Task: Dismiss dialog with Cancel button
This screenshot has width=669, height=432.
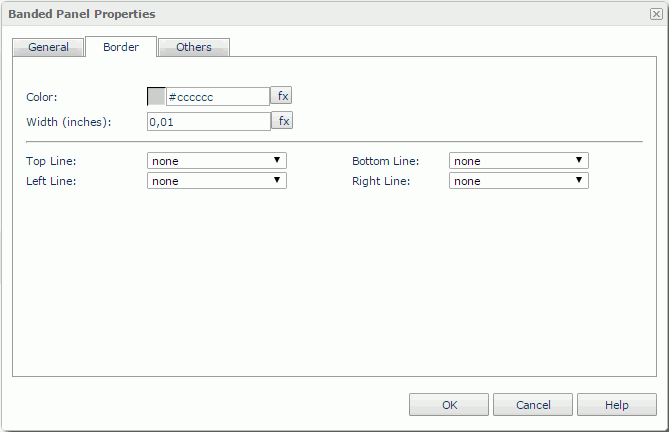Action: point(533,405)
